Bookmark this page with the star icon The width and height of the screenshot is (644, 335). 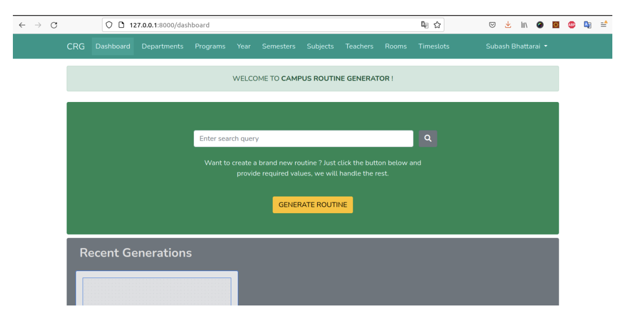coord(437,25)
